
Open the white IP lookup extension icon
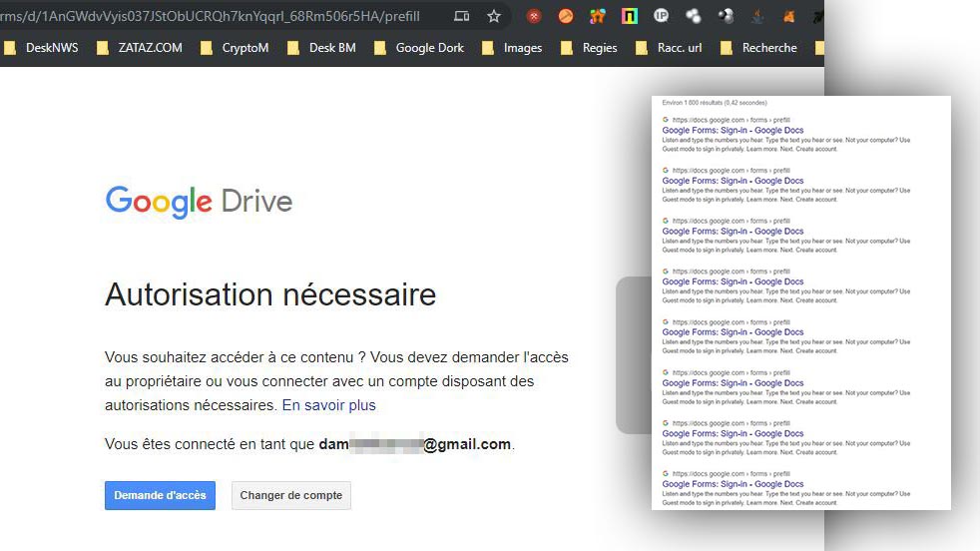pyautogui.click(x=662, y=16)
